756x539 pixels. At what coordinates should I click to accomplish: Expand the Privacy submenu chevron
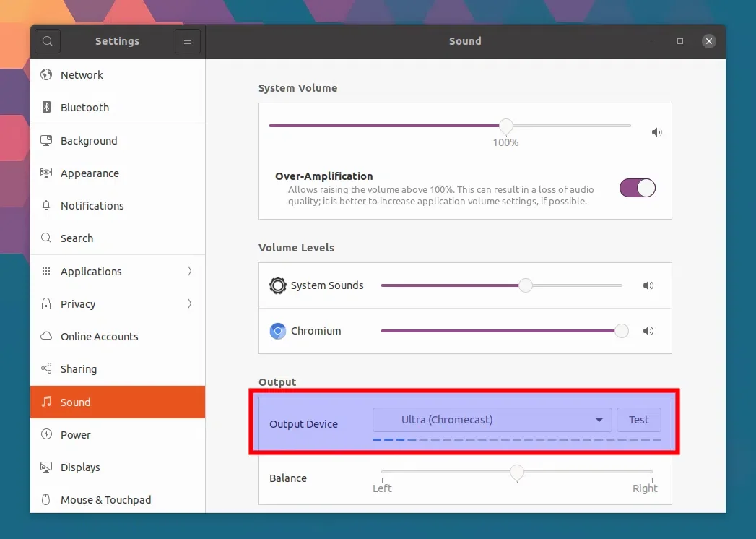(189, 303)
